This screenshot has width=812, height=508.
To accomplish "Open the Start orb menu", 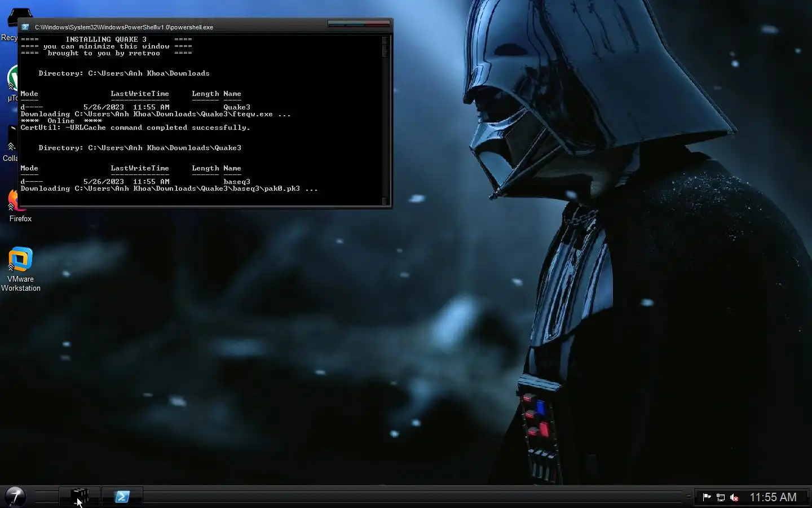I will pos(15,497).
